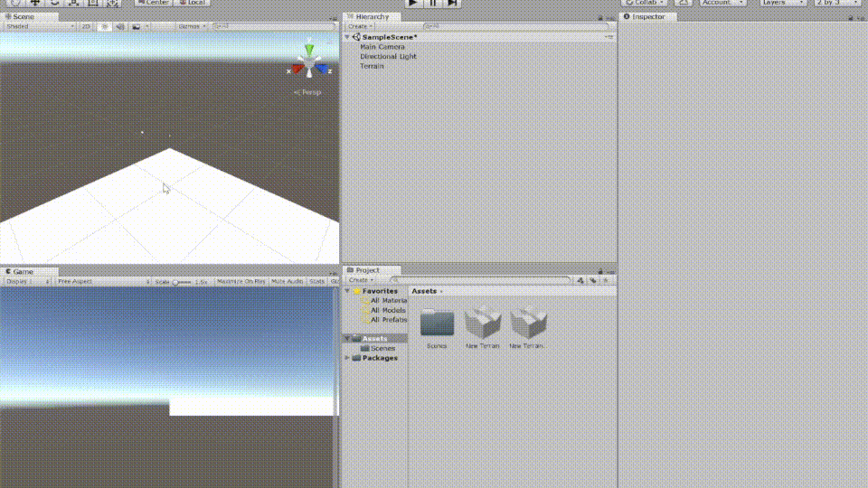868x488 pixels.
Task: Toggle scene audio speaker icon
Action: [120, 26]
